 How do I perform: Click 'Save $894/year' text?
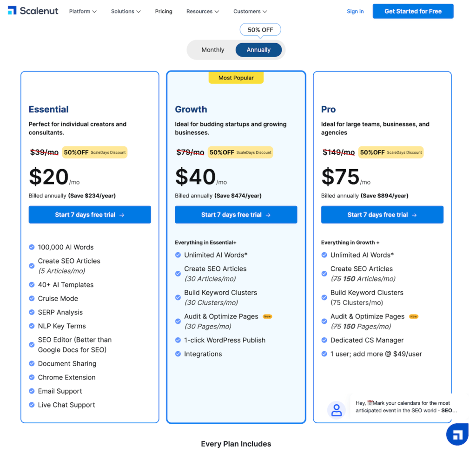click(x=384, y=196)
